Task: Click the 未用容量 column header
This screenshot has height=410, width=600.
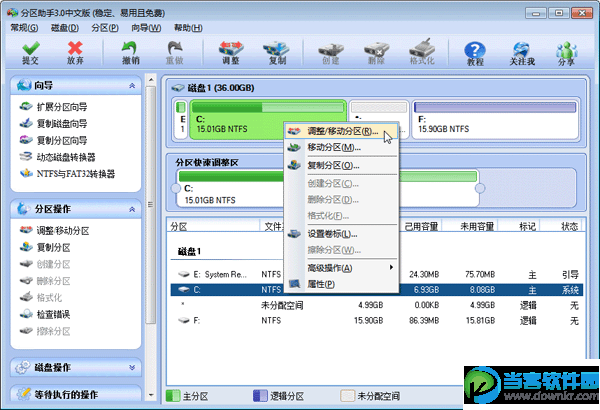Action: pyautogui.click(x=470, y=226)
